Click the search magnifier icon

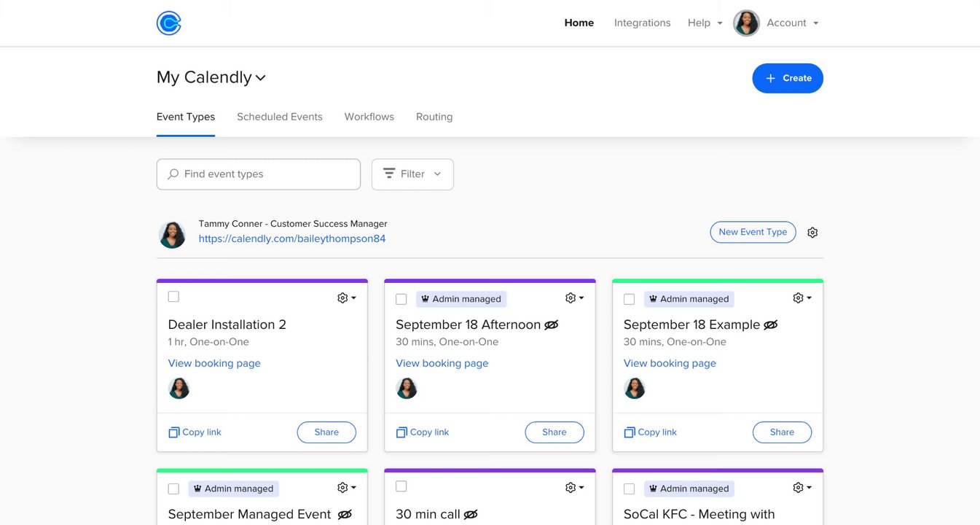173,174
